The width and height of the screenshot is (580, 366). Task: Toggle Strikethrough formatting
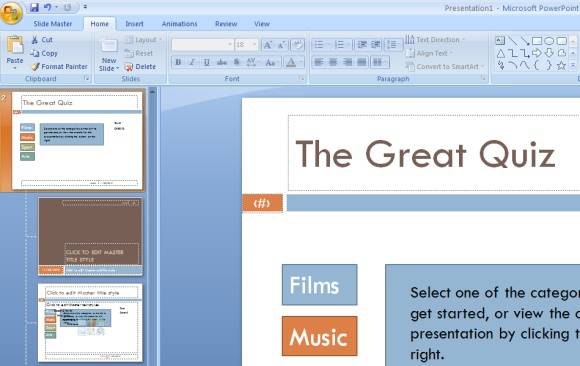(x=222, y=62)
